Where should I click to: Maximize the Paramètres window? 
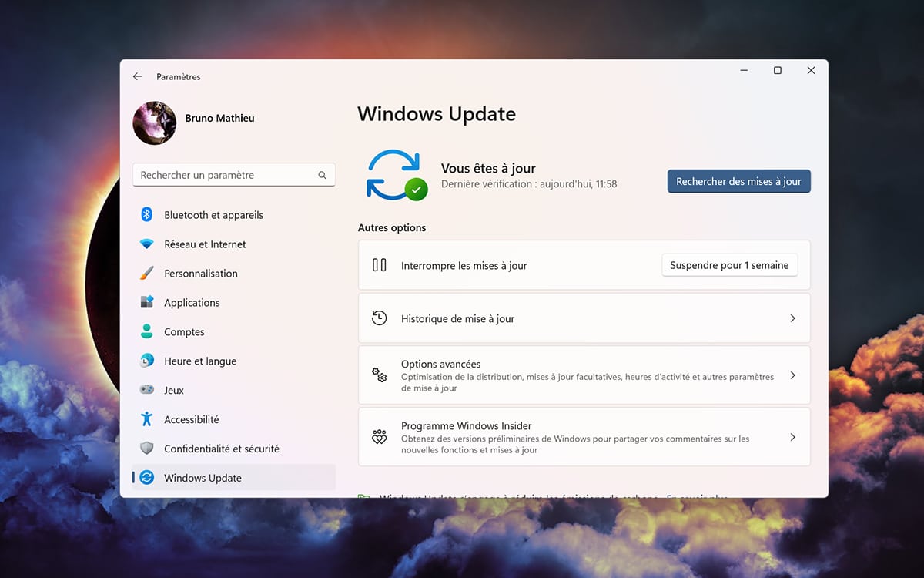[778, 70]
